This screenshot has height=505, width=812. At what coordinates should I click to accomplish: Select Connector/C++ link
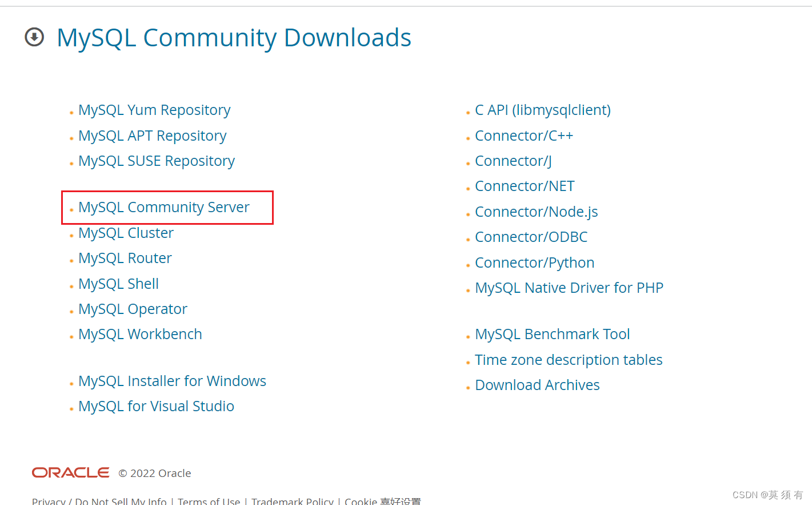pos(524,136)
